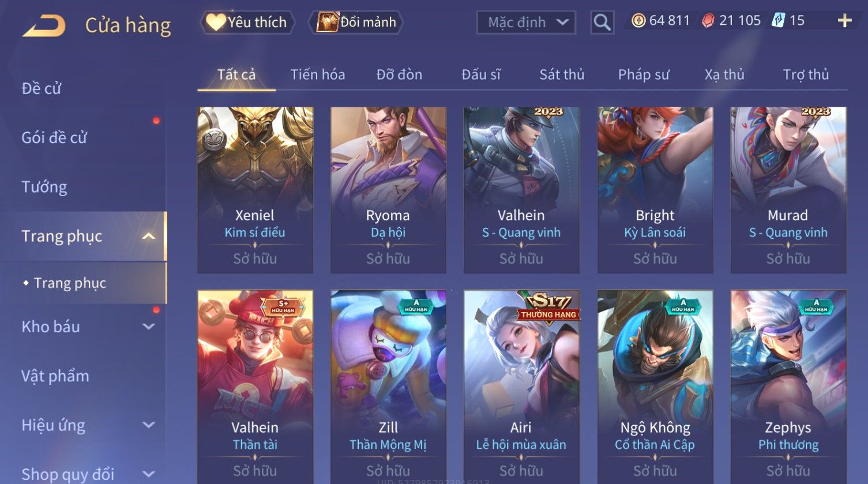
Task: Collapse the Trang phục sidebar section
Action: tap(148, 237)
